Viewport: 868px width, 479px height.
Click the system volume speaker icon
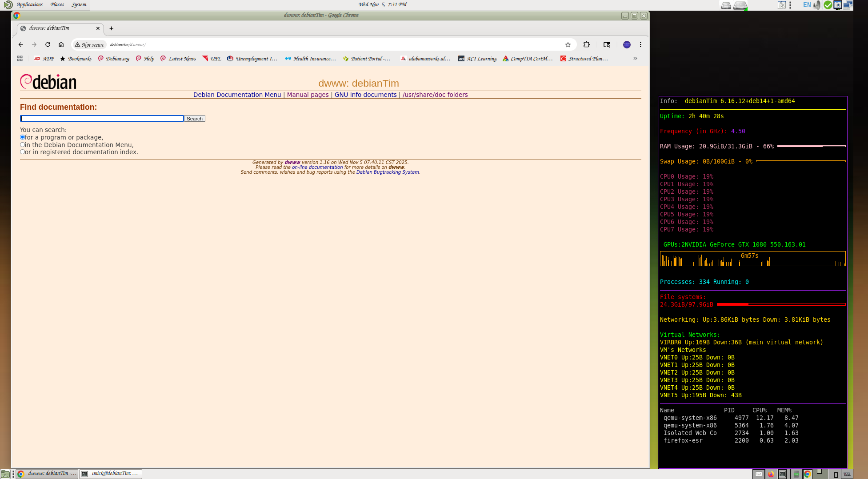pyautogui.click(x=817, y=5)
